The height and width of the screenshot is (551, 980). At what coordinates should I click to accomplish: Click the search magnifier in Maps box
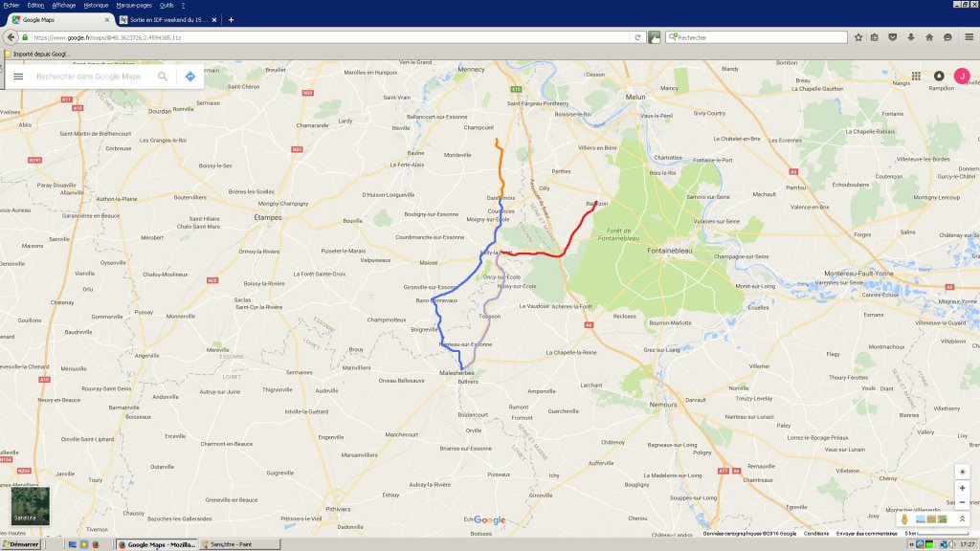pos(163,77)
